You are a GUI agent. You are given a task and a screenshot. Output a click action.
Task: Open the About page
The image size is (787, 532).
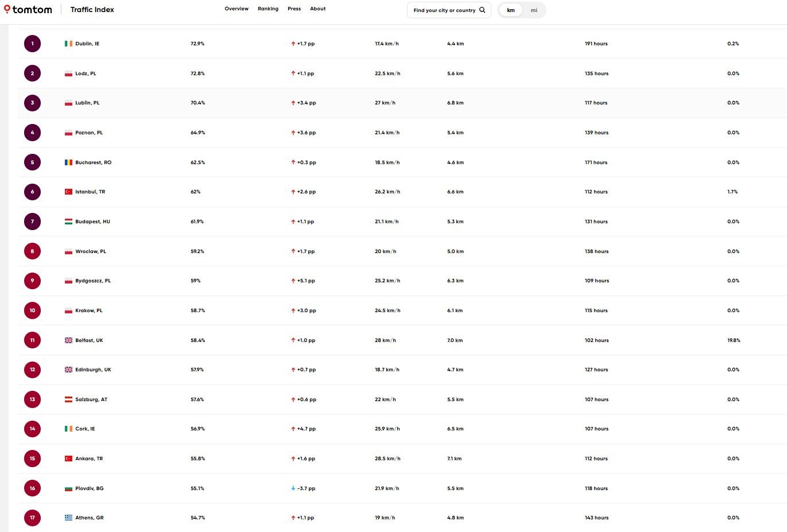coord(317,9)
